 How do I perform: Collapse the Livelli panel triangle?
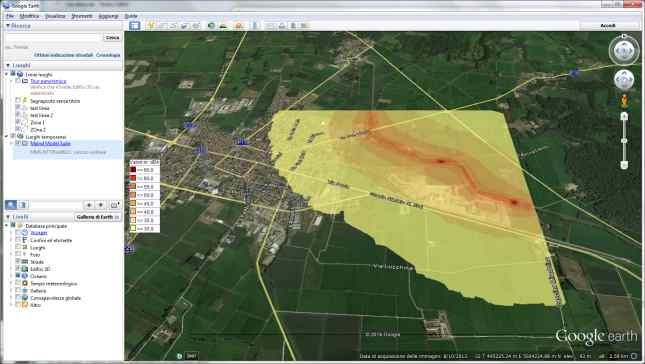[8, 217]
